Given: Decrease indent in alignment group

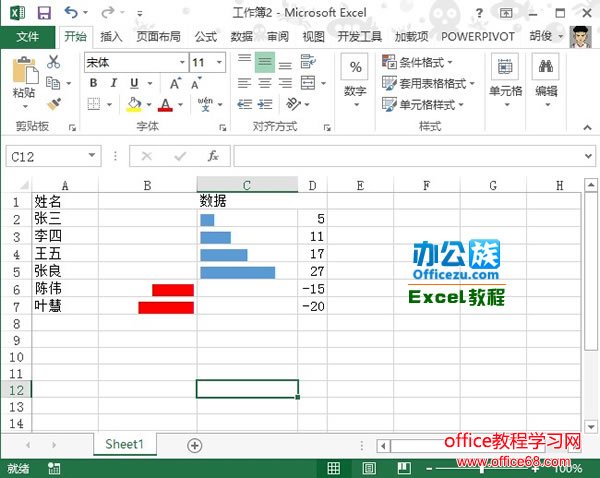Looking at the screenshot, I should [245, 104].
